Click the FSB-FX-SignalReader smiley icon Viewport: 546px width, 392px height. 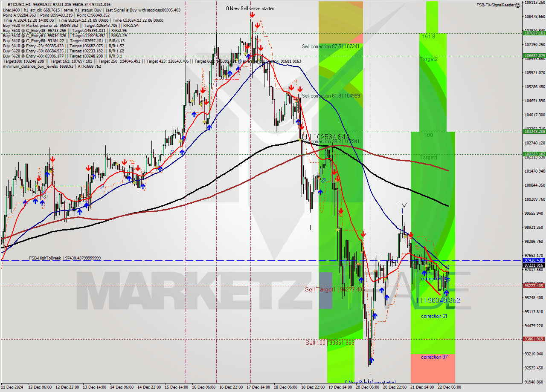click(x=518, y=5)
